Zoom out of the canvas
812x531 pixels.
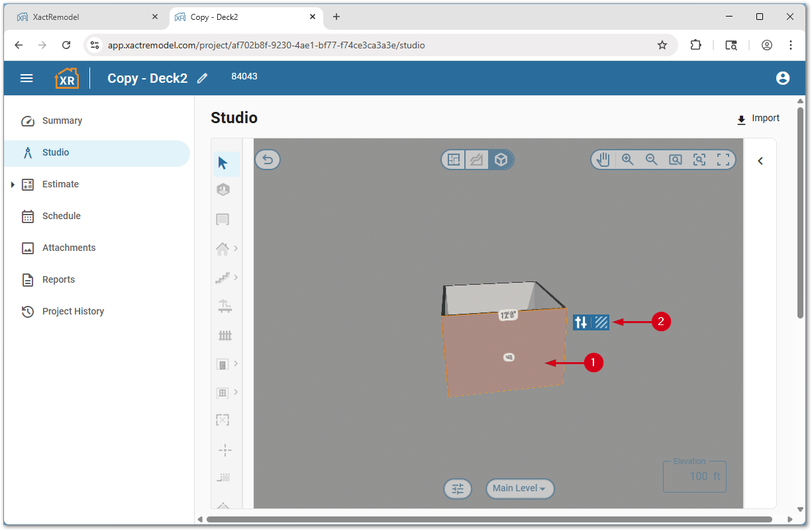click(x=651, y=160)
